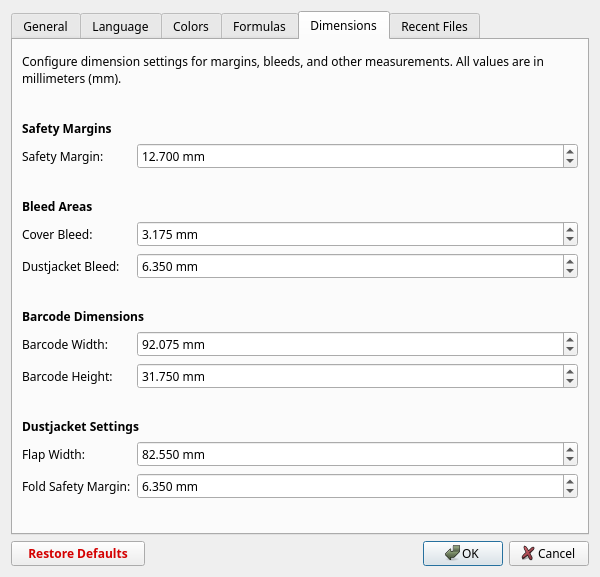Decrease Barcode Width using the down arrow
600x577 pixels.
click(x=569, y=349)
